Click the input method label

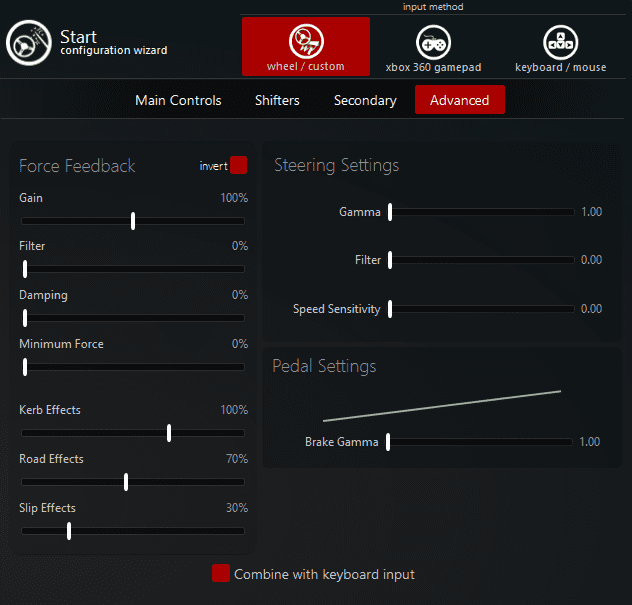(433, 7)
